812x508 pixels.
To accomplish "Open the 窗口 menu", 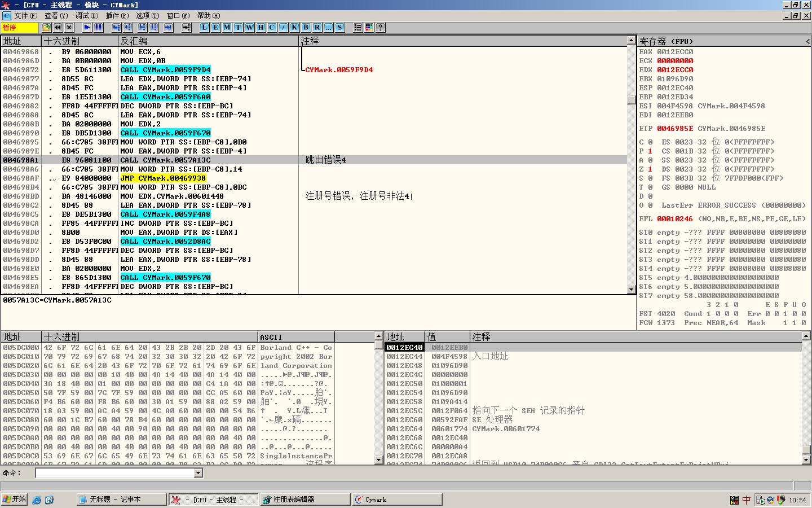I will click(x=178, y=16).
